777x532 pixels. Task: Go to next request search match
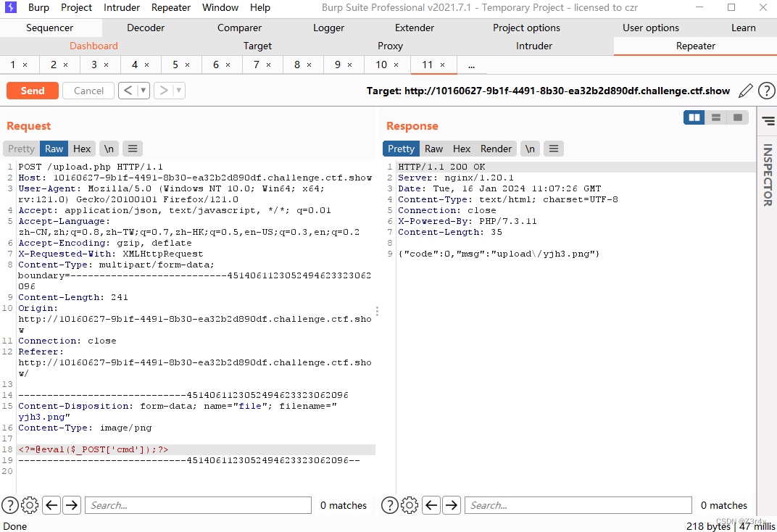point(72,505)
